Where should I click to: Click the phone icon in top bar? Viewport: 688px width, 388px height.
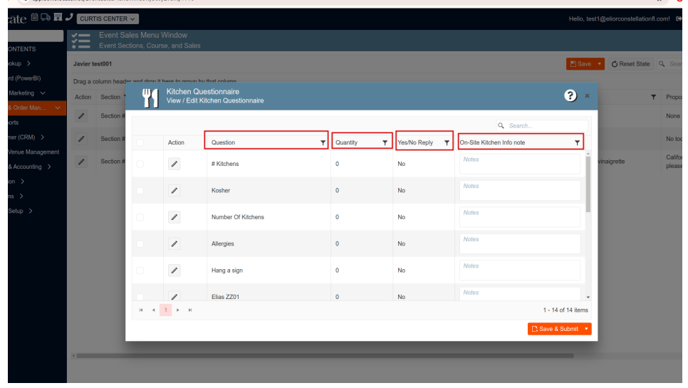69,17
